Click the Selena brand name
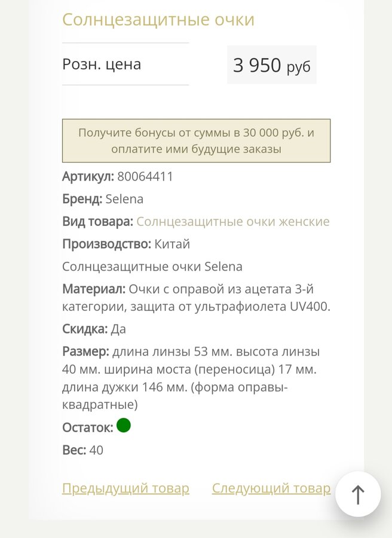Viewport: 392px width, 538px height. tap(124, 199)
